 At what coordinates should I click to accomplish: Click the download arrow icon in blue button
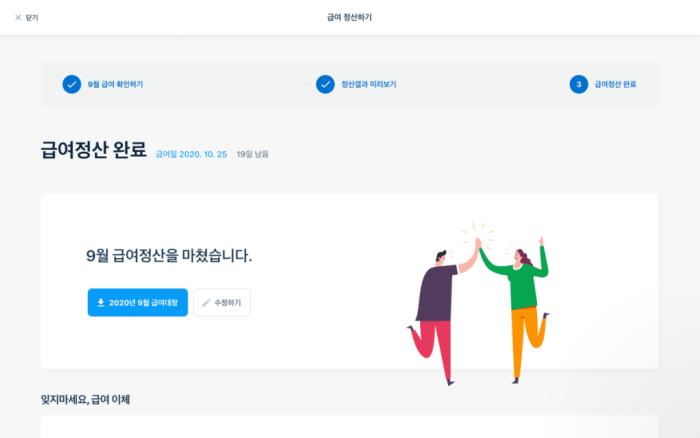(101, 302)
